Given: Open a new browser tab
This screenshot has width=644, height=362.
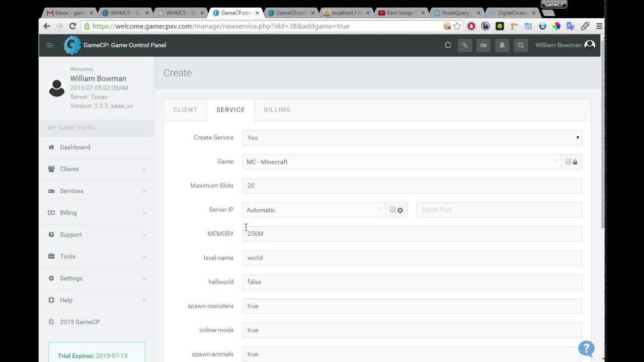Looking at the screenshot, I should tap(548, 14).
